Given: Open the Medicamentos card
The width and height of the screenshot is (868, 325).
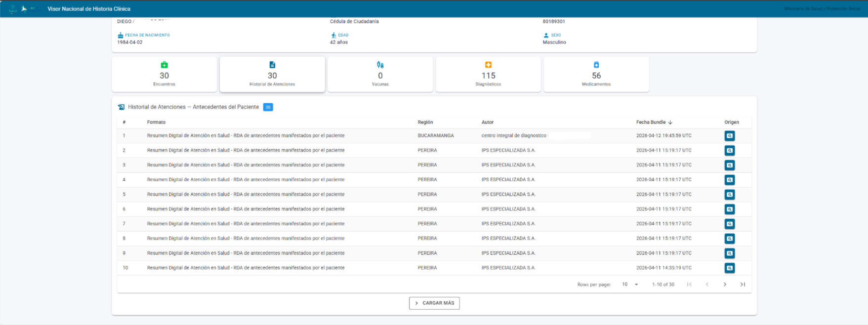Looking at the screenshot, I should (x=596, y=75).
